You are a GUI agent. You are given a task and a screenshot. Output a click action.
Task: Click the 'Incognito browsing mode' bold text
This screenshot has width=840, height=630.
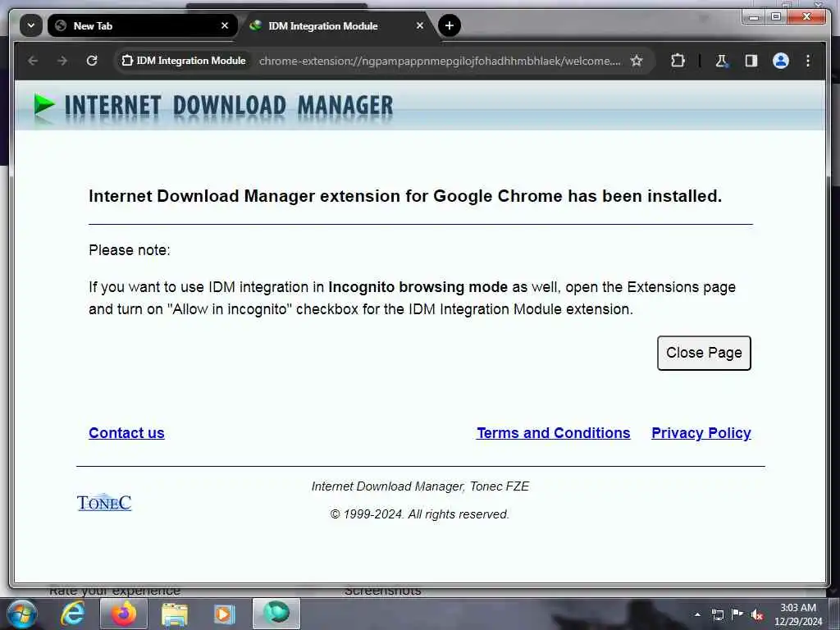[x=418, y=287]
